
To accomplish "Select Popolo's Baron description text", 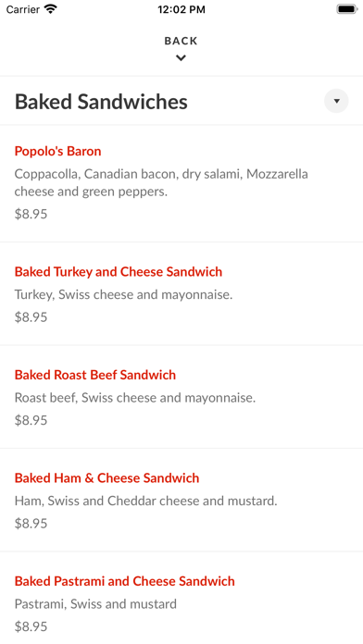I will 161,183.
